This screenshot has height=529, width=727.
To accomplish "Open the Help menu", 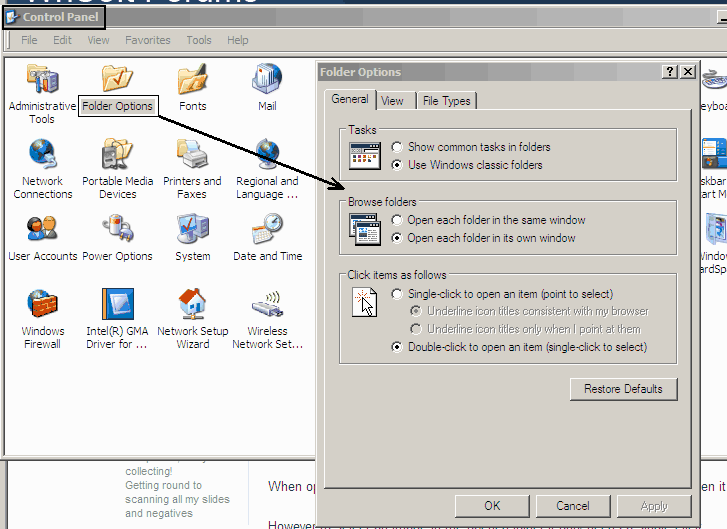I will (x=237, y=40).
